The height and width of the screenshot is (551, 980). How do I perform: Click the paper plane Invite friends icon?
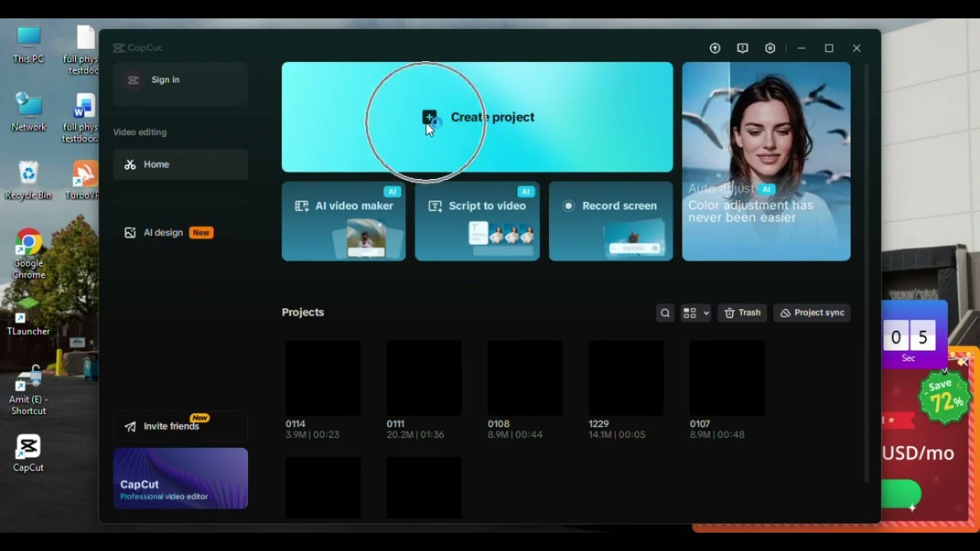point(130,427)
